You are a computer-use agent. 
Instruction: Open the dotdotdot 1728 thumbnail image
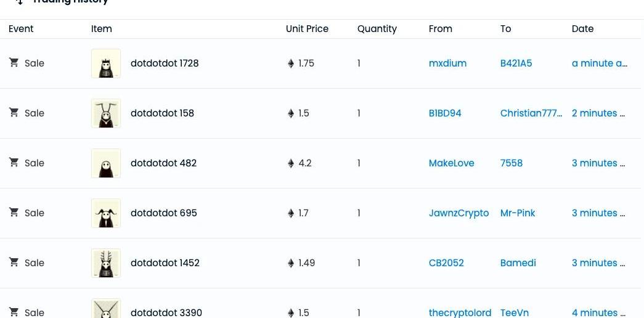[x=106, y=63]
